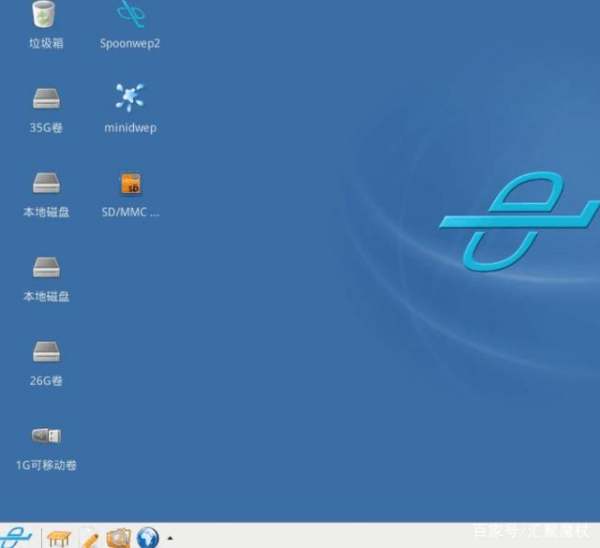Screen dimensions: 600x548
Task: Launch the pencil text editor in taskbar
Action: (x=90, y=538)
